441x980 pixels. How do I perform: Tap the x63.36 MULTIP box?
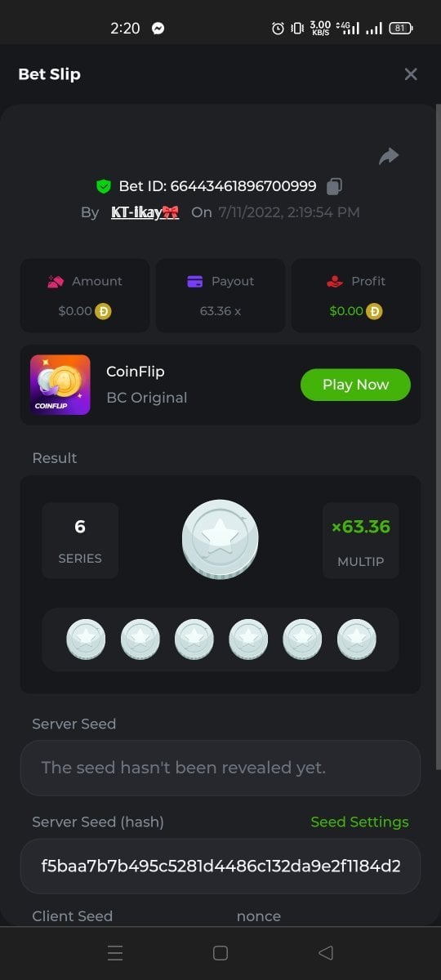click(361, 541)
